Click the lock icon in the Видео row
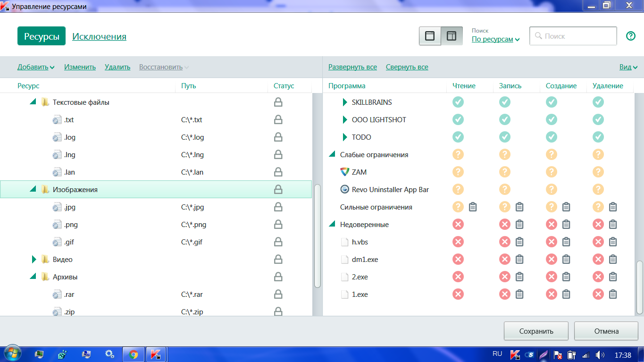The image size is (644, 362). click(278, 260)
